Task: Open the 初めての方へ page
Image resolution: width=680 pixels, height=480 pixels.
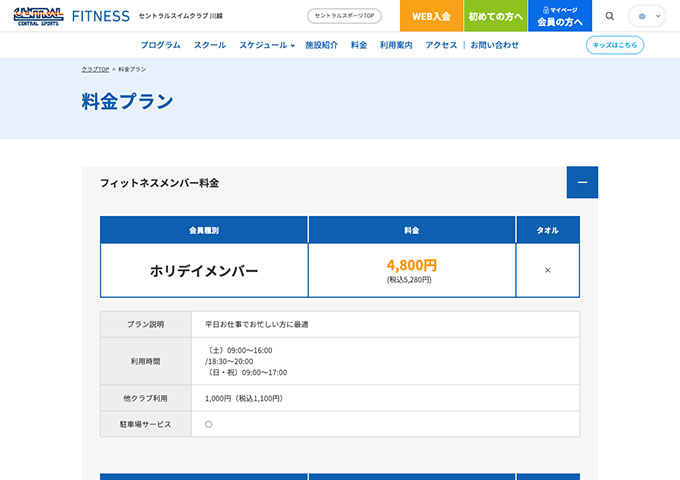Action: coord(496,16)
